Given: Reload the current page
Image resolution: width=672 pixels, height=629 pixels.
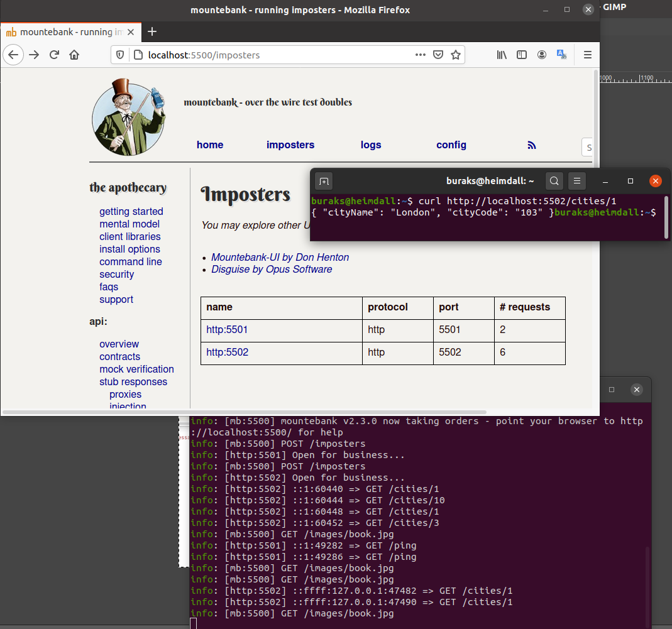Looking at the screenshot, I should 54,55.
